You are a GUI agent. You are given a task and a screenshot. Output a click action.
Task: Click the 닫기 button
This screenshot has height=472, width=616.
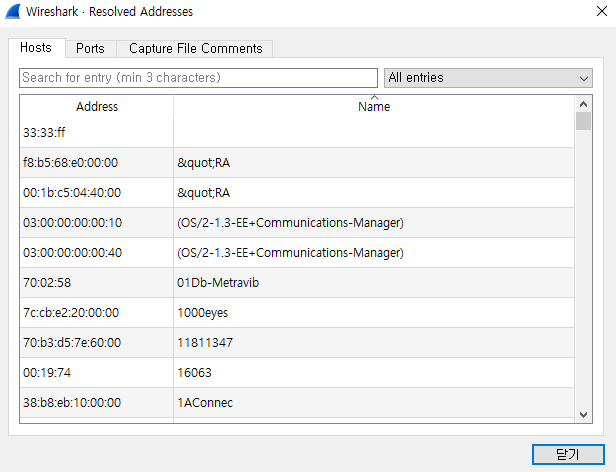click(568, 454)
